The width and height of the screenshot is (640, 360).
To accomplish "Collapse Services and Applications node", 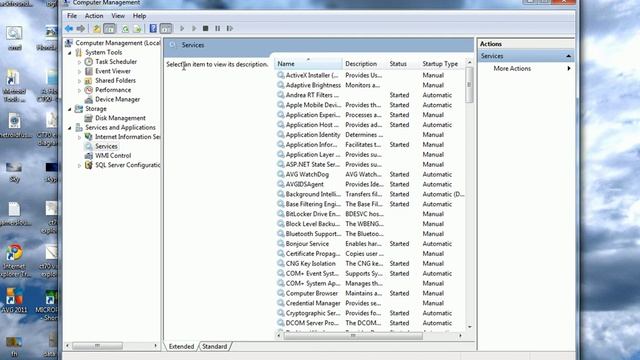I will [69, 128].
